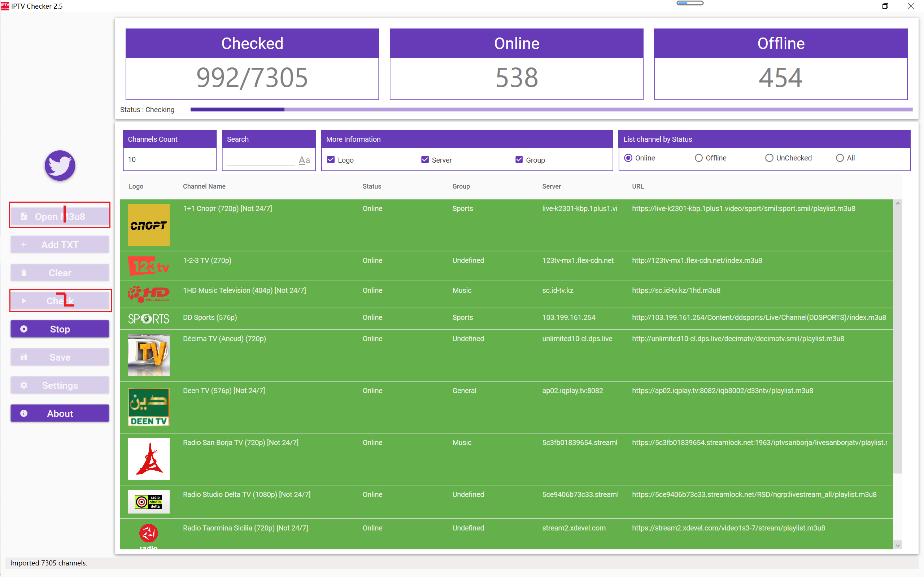Click the match-case Aa icon in Search
This screenshot has width=924, height=577.
tap(304, 160)
